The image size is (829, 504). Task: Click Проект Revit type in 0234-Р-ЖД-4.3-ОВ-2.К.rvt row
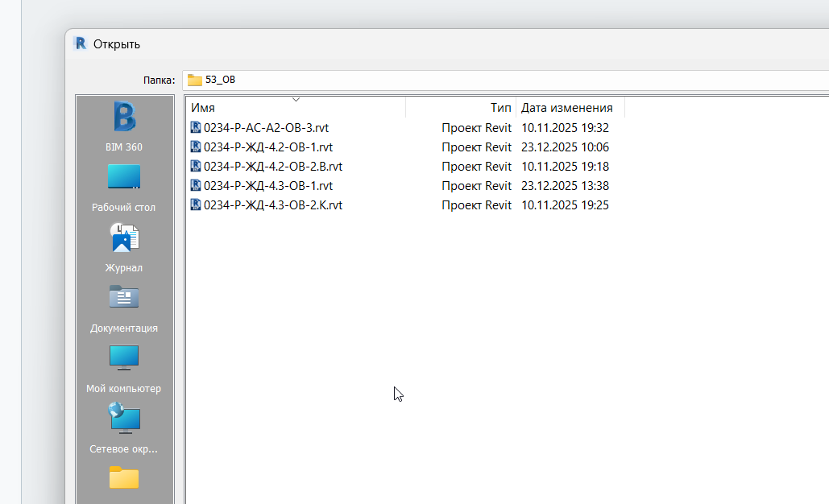point(476,205)
